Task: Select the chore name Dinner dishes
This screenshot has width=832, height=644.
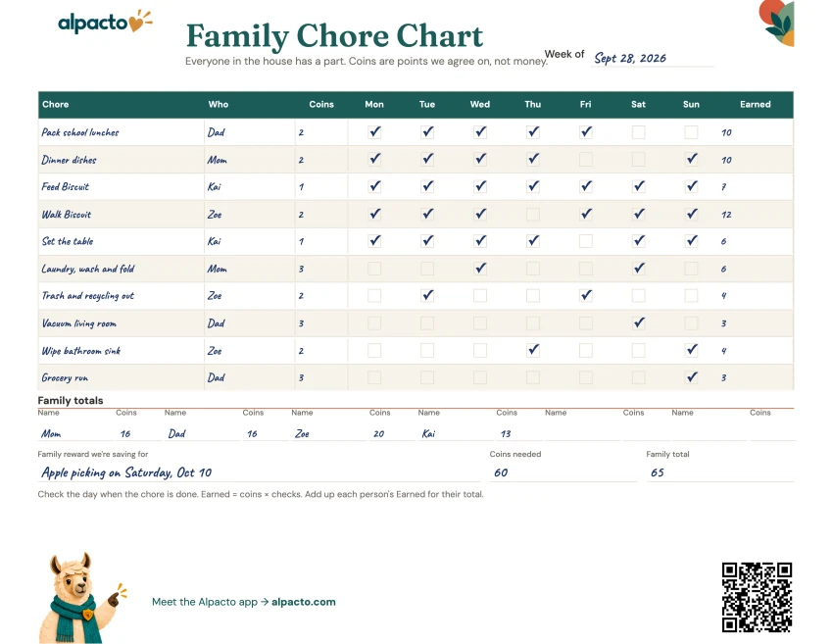Action: click(69, 160)
